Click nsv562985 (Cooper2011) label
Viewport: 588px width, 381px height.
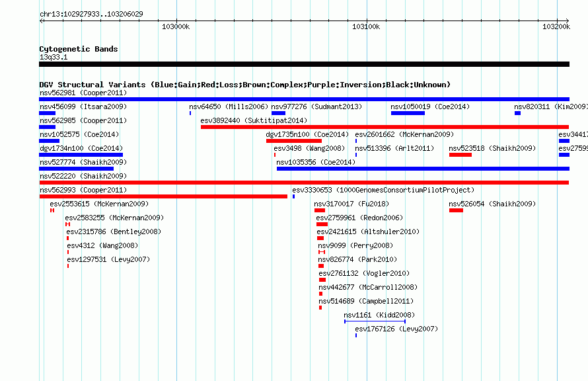[x=83, y=120]
